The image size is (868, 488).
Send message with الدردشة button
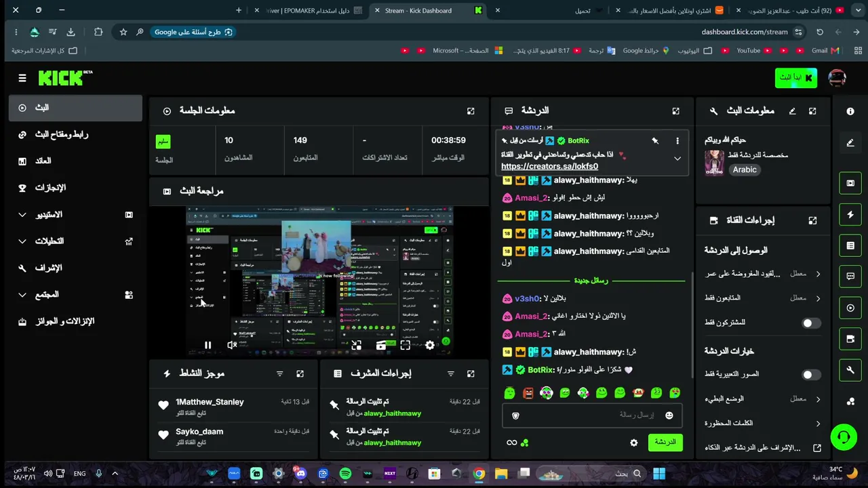pos(665,443)
